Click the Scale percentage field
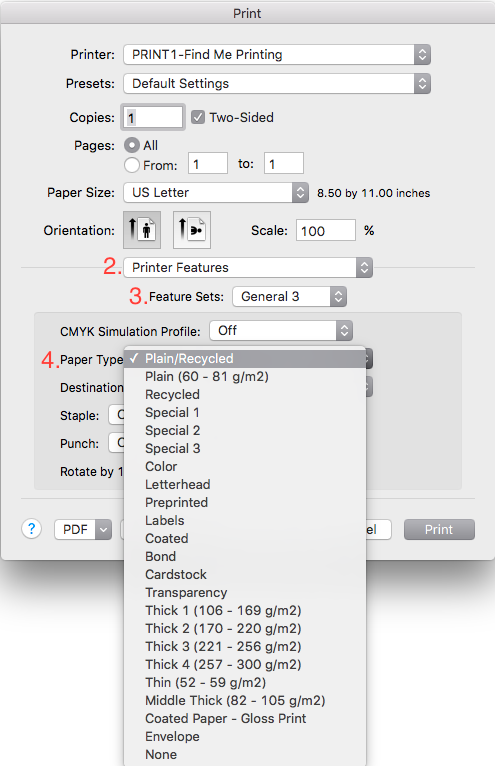This screenshot has width=495, height=766. point(325,231)
